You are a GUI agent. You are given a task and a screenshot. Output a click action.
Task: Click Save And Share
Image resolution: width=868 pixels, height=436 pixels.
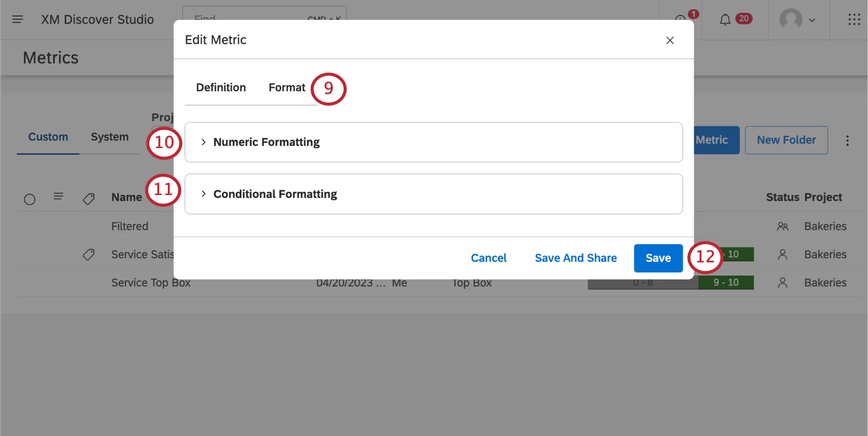pyautogui.click(x=575, y=258)
